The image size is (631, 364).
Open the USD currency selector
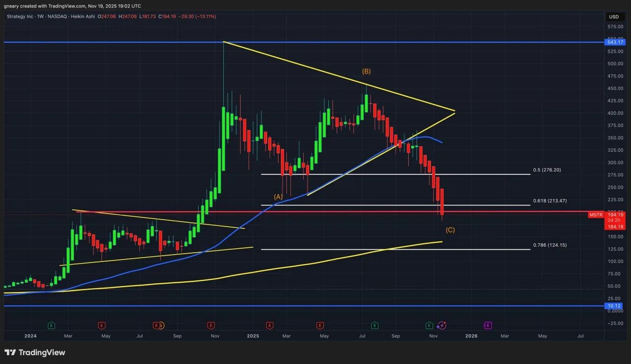pos(614,17)
